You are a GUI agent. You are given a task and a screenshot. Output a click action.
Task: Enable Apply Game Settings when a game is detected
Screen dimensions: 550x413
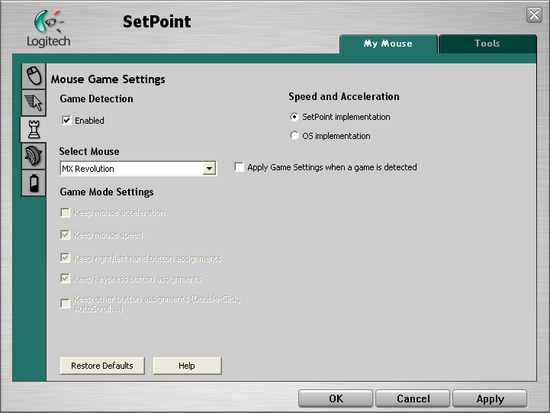pos(239,167)
